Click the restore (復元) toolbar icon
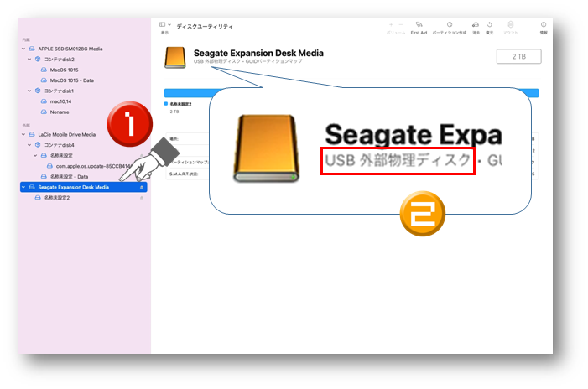Image resolution: width=588 pixels, height=389 pixels. coord(489,25)
